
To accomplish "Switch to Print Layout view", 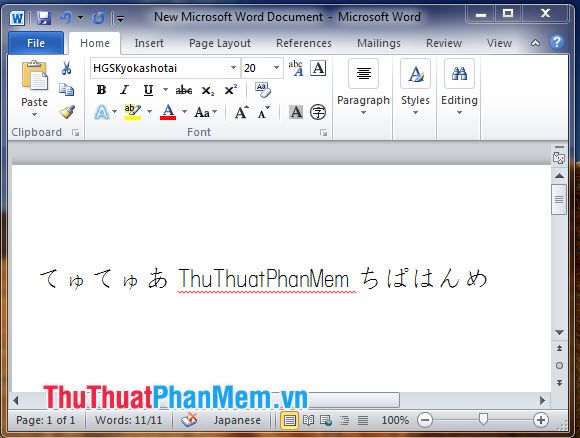I will (x=289, y=420).
